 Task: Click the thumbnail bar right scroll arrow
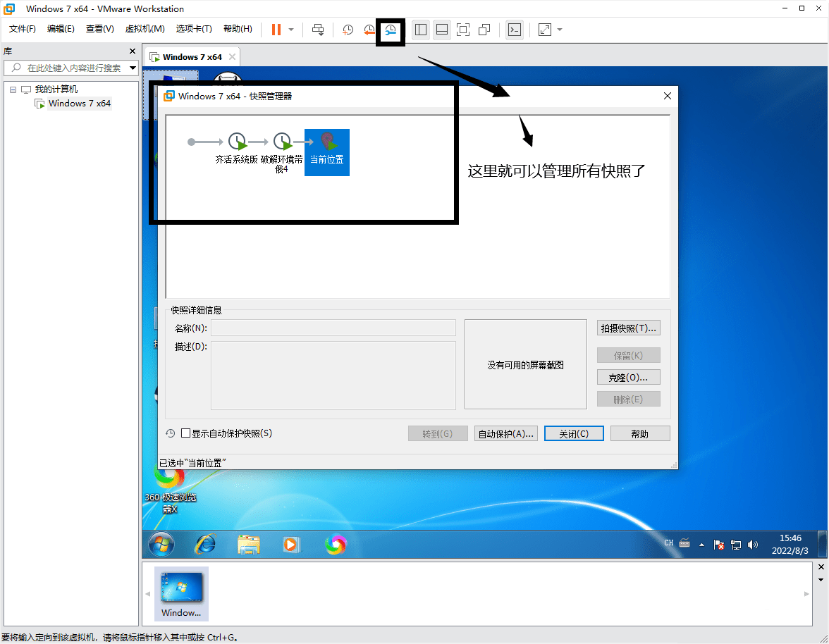coord(806,594)
